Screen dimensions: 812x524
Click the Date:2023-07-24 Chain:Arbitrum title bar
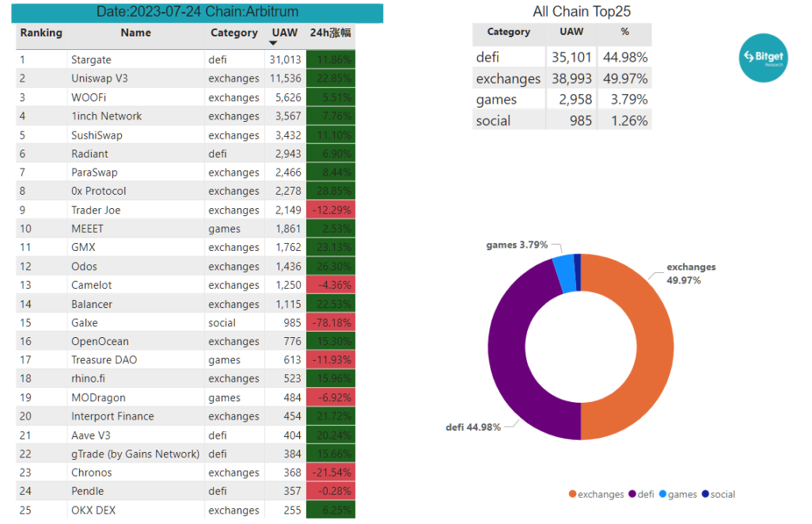click(x=197, y=13)
